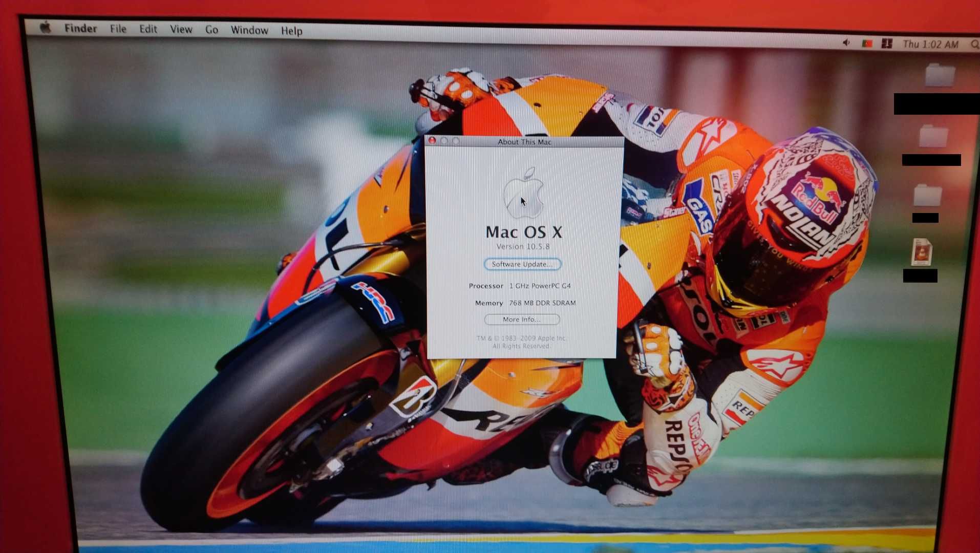Click More Info button
The width and height of the screenshot is (980, 553).
(x=522, y=320)
